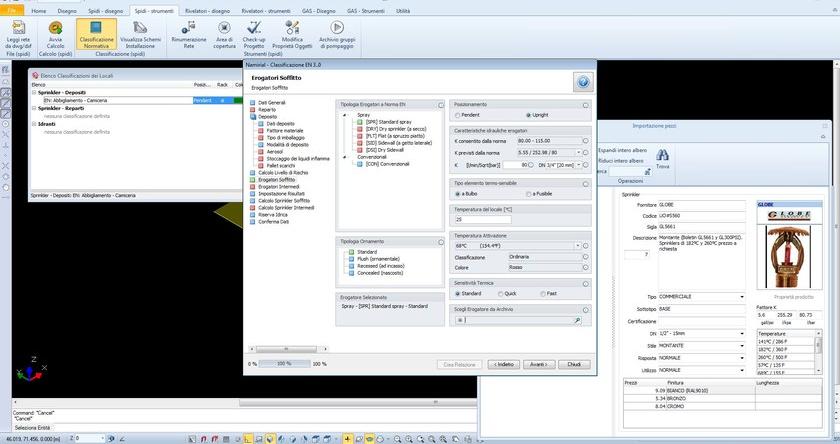Expand the 'K previsti dalla norma' dropdown
This screenshot has width=840, height=444.
[x=577, y=152]
